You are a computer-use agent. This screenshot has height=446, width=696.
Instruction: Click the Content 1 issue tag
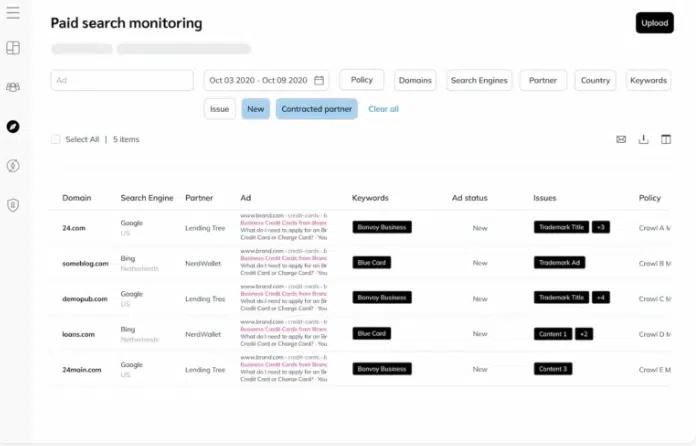[553, 334]
